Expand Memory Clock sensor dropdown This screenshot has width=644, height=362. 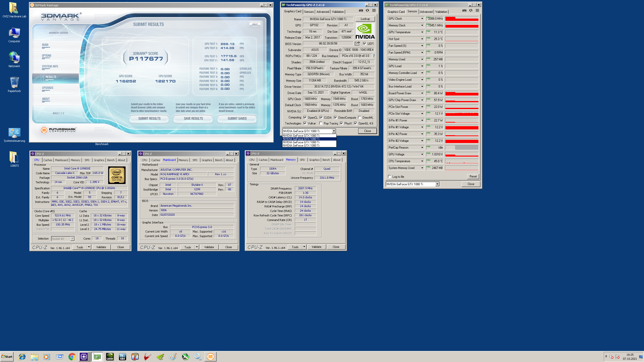pyautogui.click(x=422, y=25)
